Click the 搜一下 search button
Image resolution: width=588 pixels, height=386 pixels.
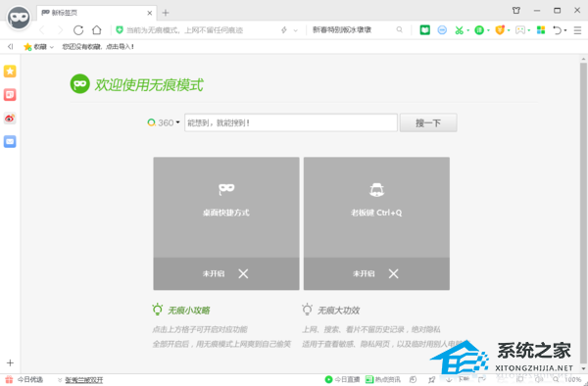(x=428, y=122)
